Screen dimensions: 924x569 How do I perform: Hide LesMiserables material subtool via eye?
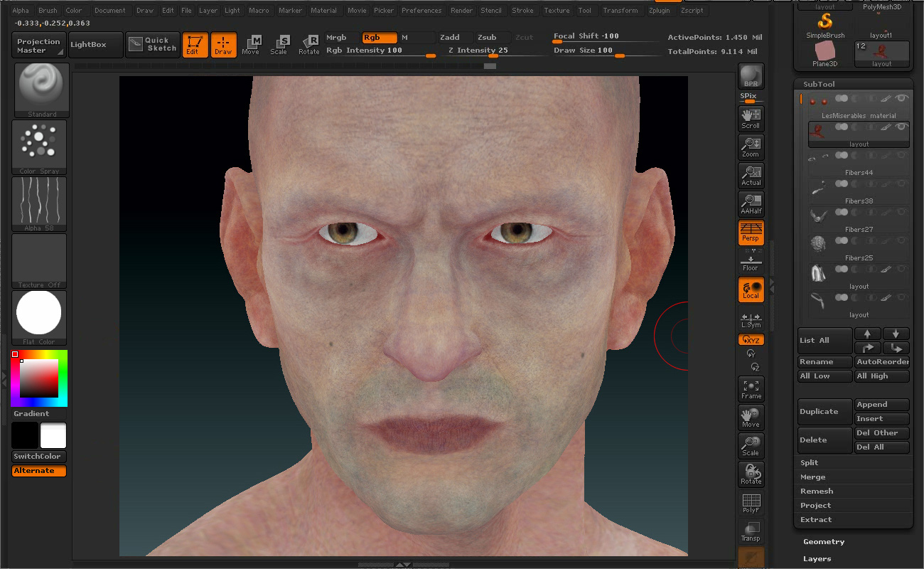tap(902, 98)
